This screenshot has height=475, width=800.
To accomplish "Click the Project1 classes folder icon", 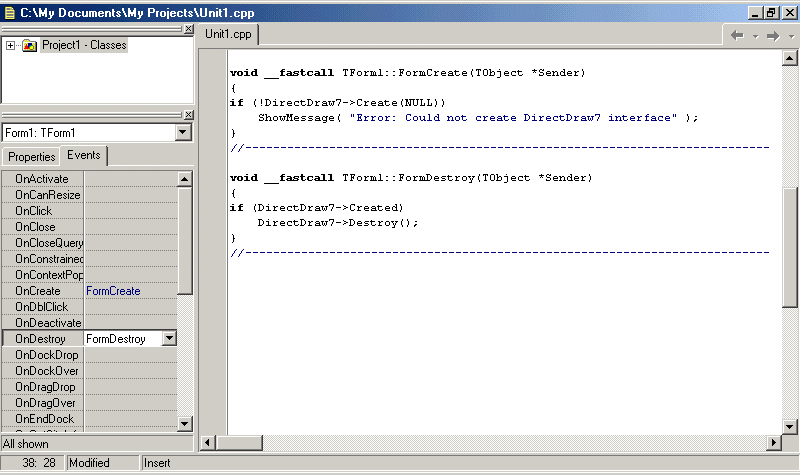I will click(29, 45).
